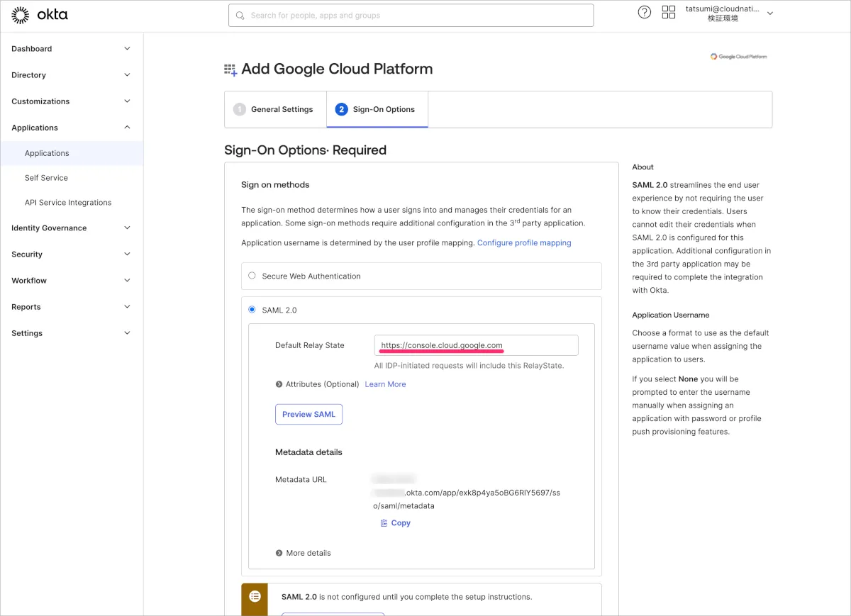Open the help question mark icon
Image resolution: width=851 pixels, height=616 pixels.
[644, 12]
